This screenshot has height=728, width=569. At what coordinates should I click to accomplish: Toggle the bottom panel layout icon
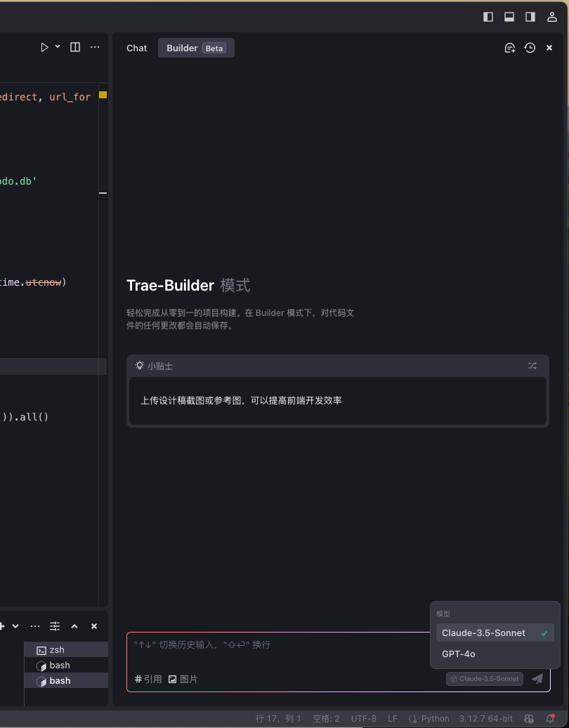tap(509, 17)
